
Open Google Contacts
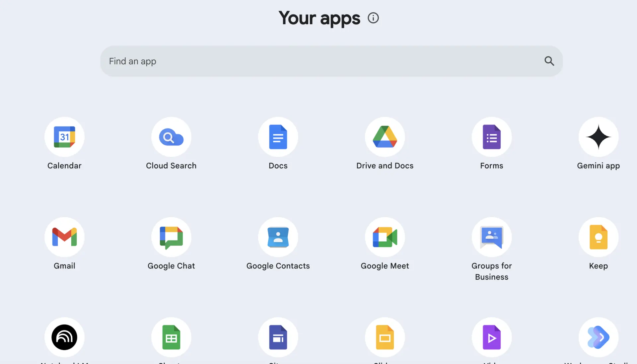(278, 237)
